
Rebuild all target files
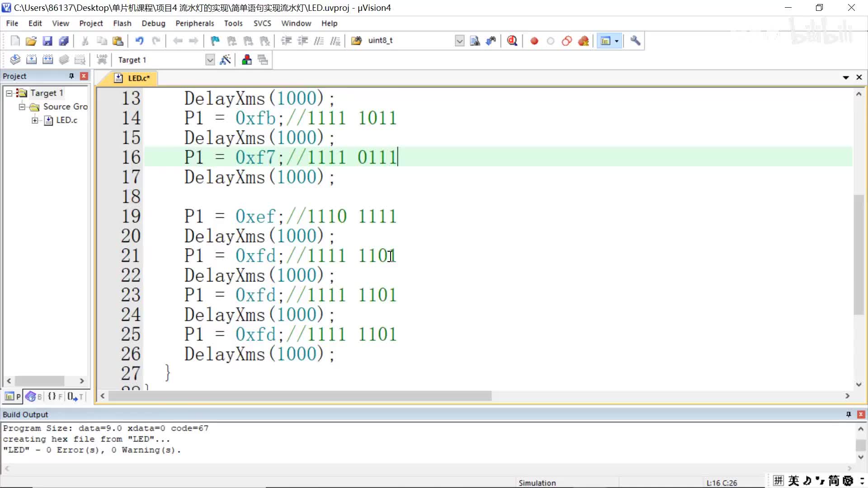tap(48, 60)
